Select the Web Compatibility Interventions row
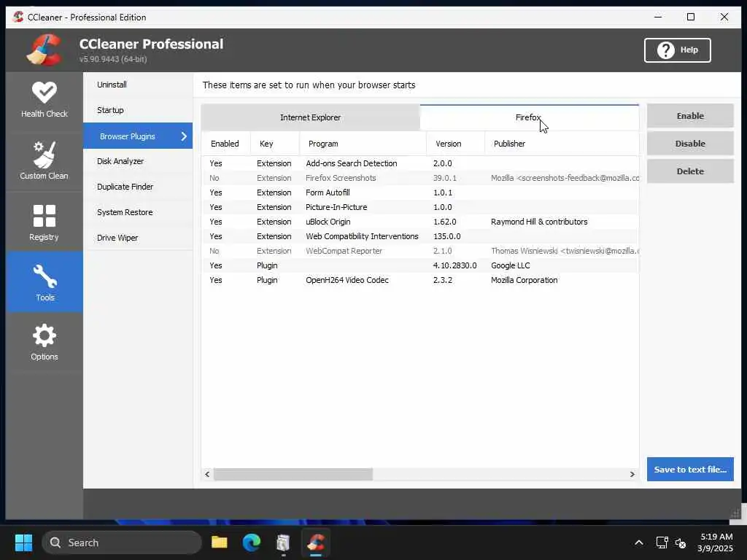The height and width of the screenshot is (560, 747). coord(419,236)
